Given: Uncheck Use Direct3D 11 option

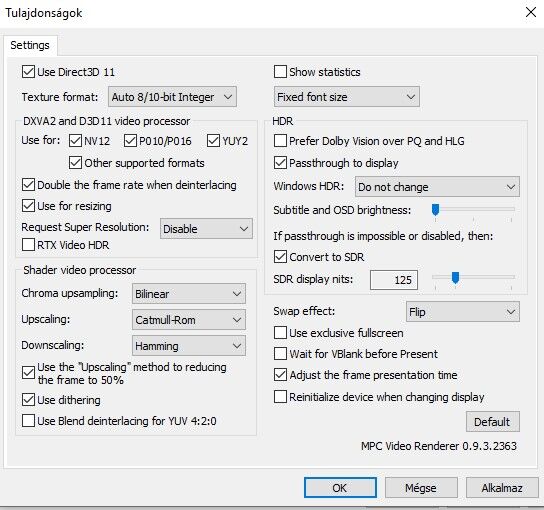Looking at the screenshot, I should pyautogui.click(x=28, y=72).
